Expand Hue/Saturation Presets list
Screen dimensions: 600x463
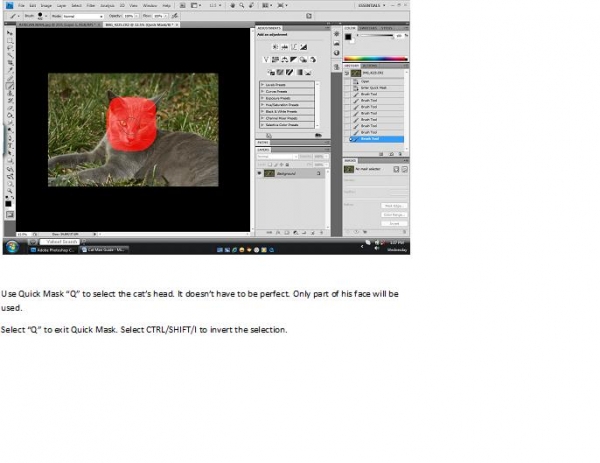point(262,105)
